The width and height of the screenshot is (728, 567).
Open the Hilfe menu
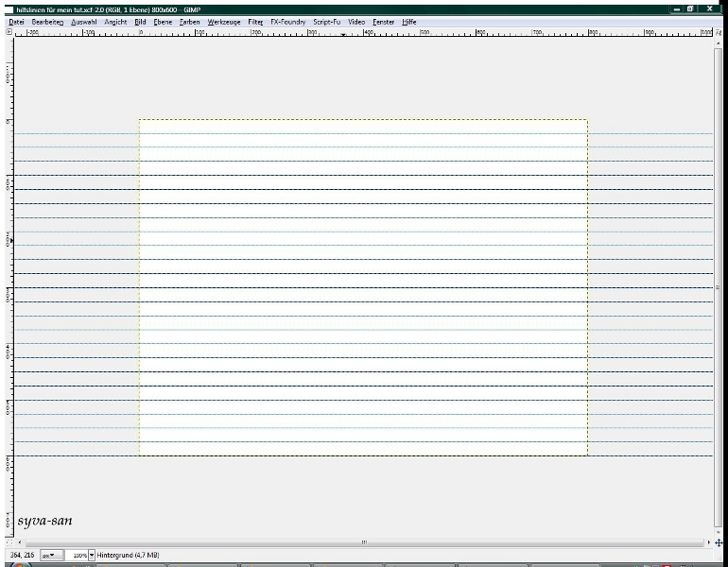click(408, 22)
